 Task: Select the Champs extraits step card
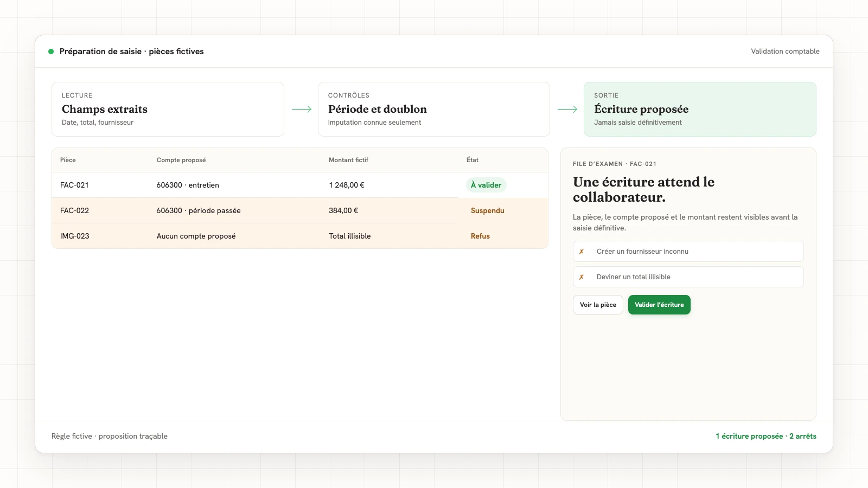point(168,109)
